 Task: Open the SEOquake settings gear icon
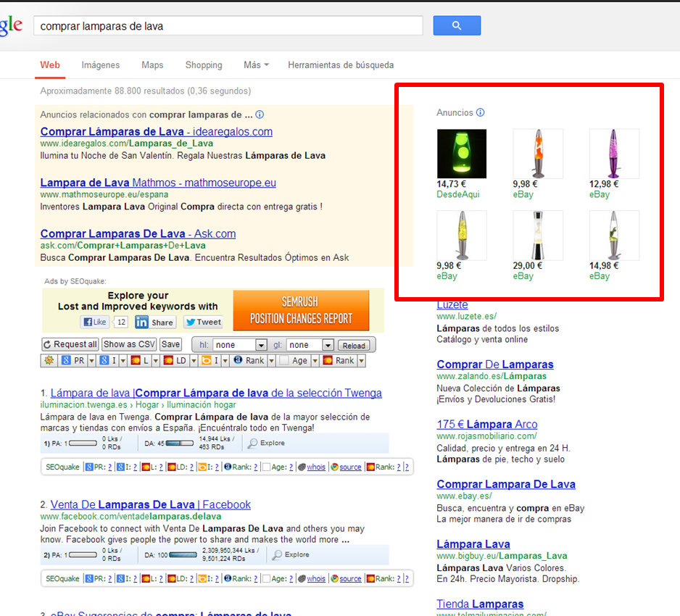click(x=49, y=360)
